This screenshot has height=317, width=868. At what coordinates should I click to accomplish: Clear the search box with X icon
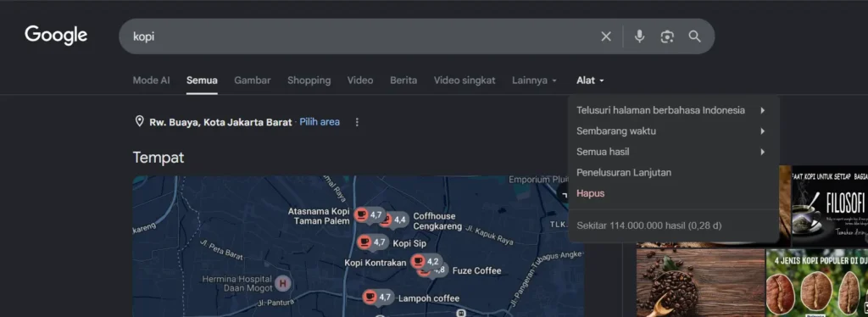[x=606, y=36]
